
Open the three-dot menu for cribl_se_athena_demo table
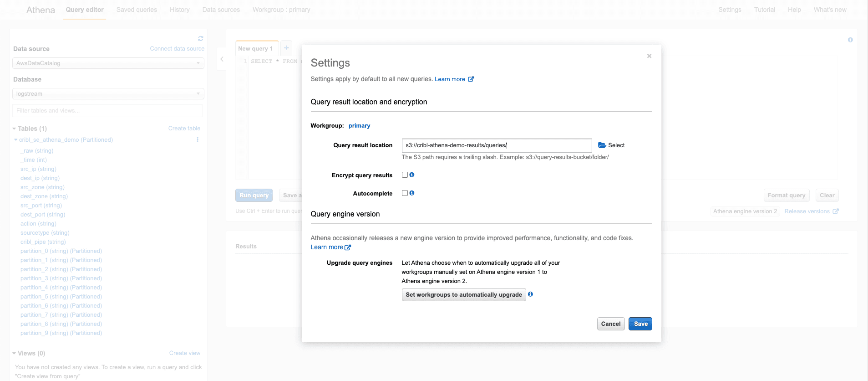coord(198,139)
